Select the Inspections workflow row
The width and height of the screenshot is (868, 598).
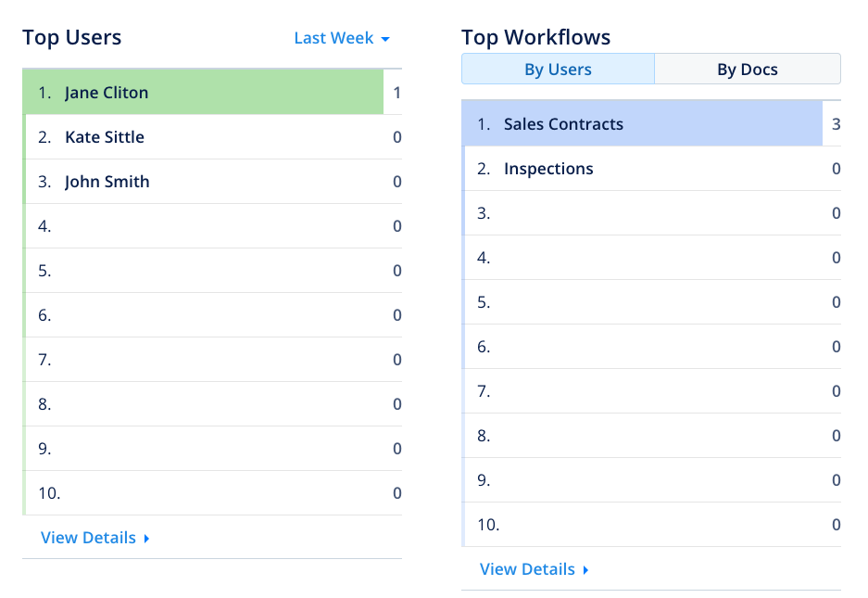tap(548, 169)
